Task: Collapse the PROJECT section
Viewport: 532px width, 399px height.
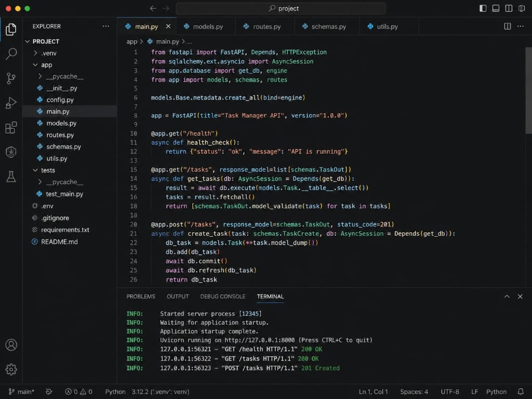Action: pyautogui.click(x=28, y=42)
